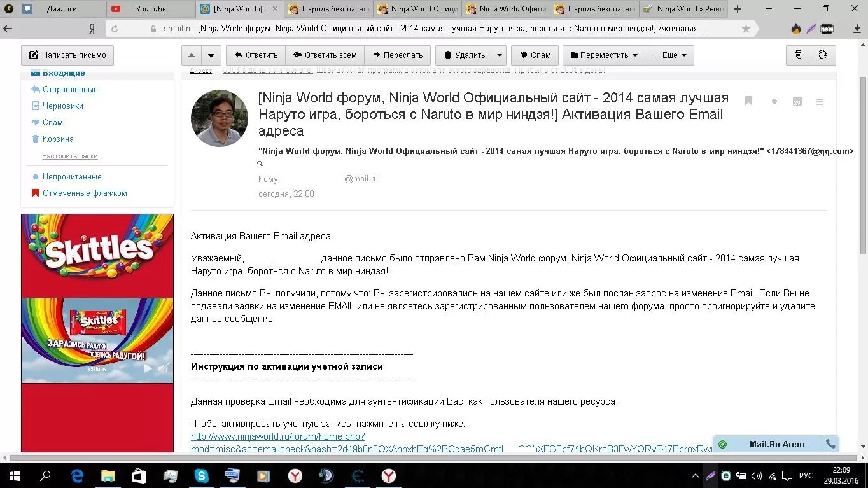Viewport: 868px width, 488px height.
Task: Toggle the flag bookmark on message
Action: (749, 101)
